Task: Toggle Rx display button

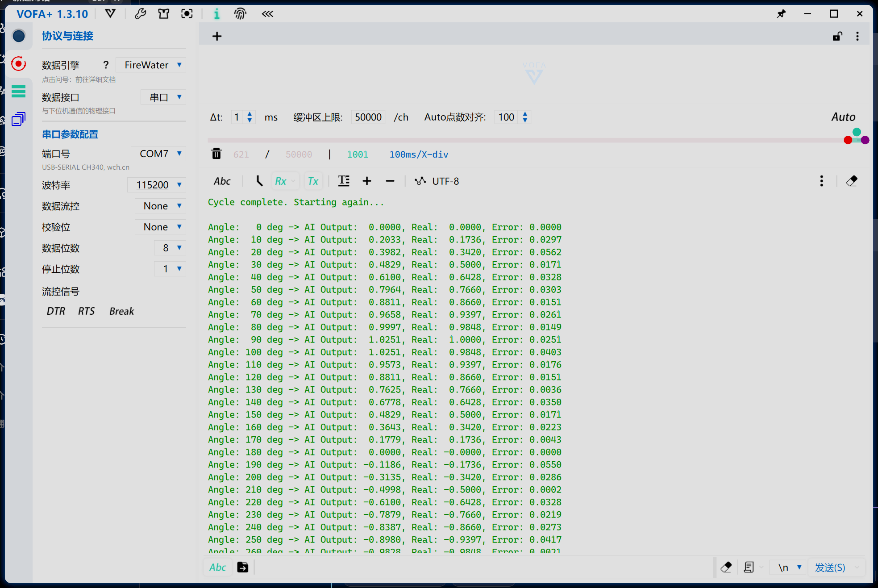Action: [281, 181]
